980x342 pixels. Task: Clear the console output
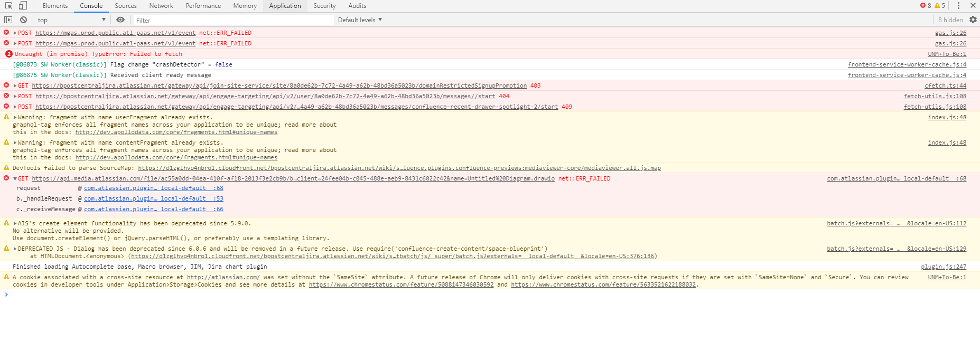coord(23,20)
